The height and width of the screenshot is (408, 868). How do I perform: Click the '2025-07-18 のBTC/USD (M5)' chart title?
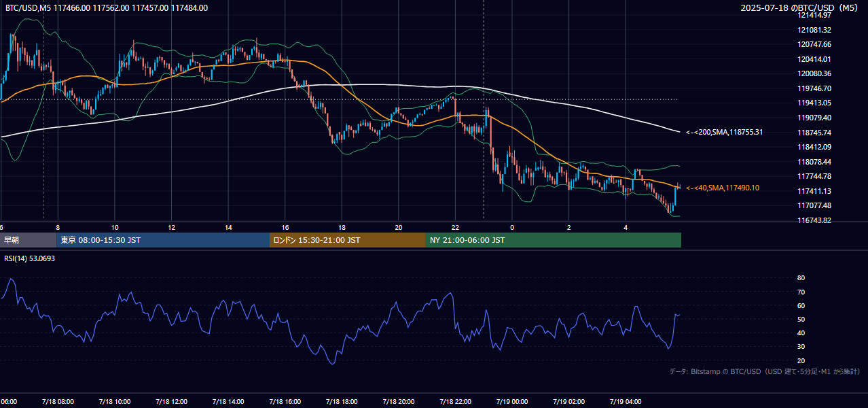(799, 8)
